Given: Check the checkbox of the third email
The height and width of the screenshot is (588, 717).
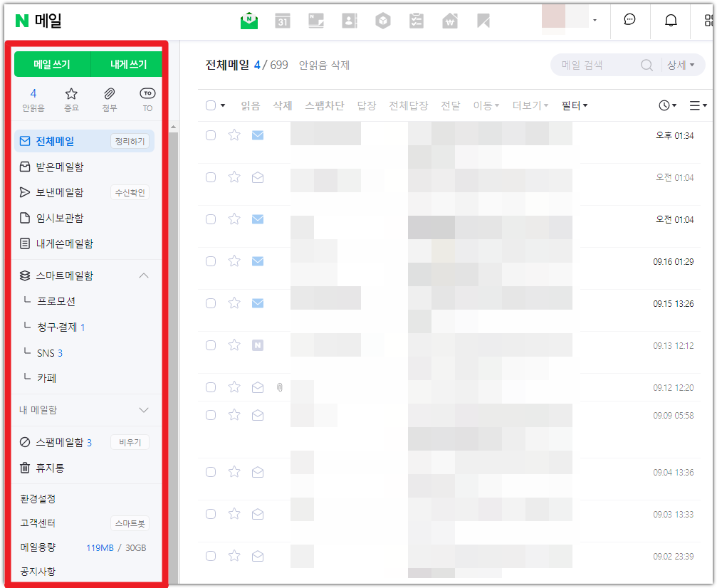Looking at the screenshot, I should tap(210, 219).
